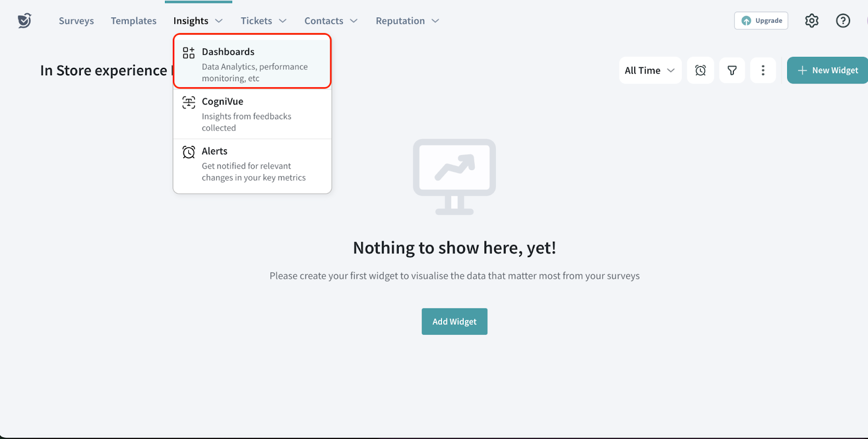The image size is (868, 439).
Task: Click the Upgrade button
Action: click(x=761, y=21)
